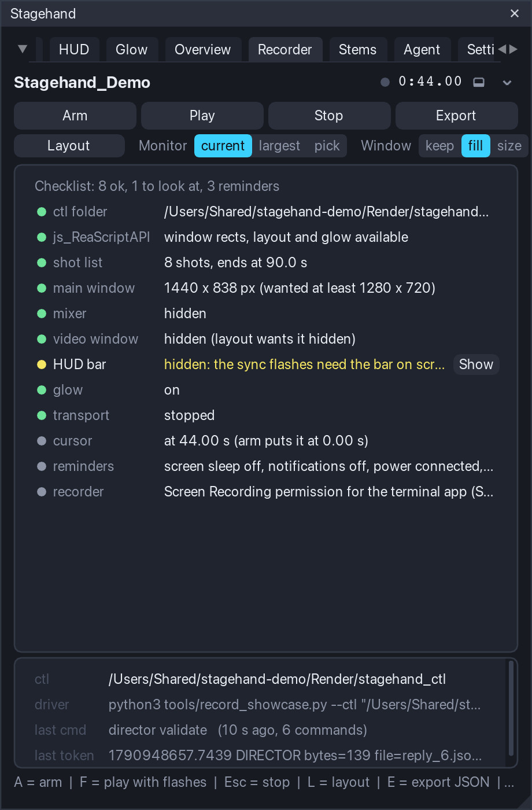Set Monitor to pick
Image resolution: width=532 pixels, height=810 pixels.
[x=327, y=146]
